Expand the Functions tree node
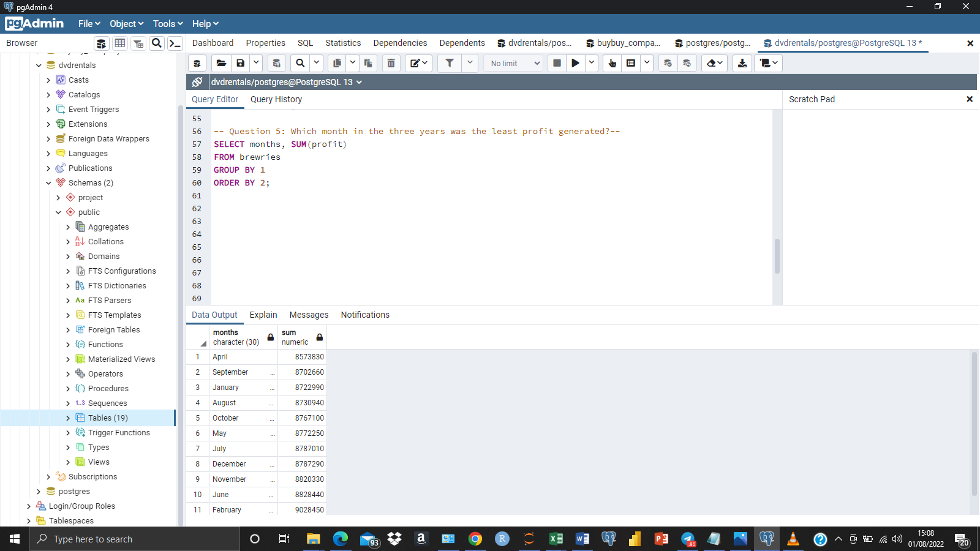Viewport: 980px width, 551px height. 68,344
